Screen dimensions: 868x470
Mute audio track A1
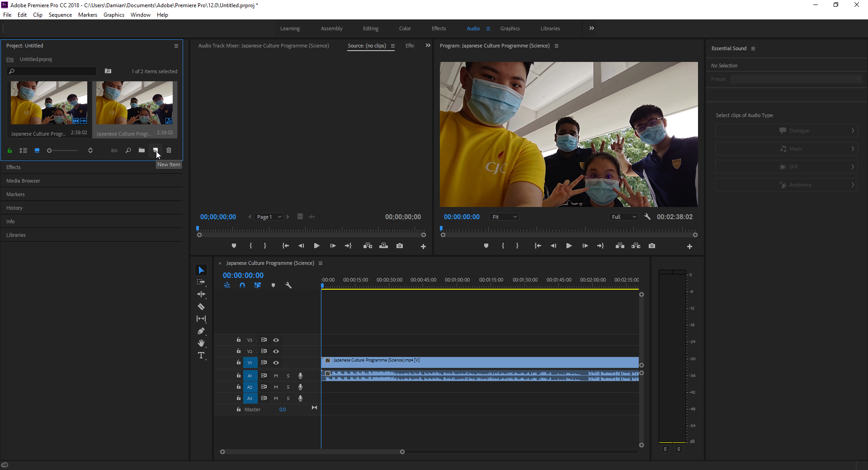click(x=276, y=376)
